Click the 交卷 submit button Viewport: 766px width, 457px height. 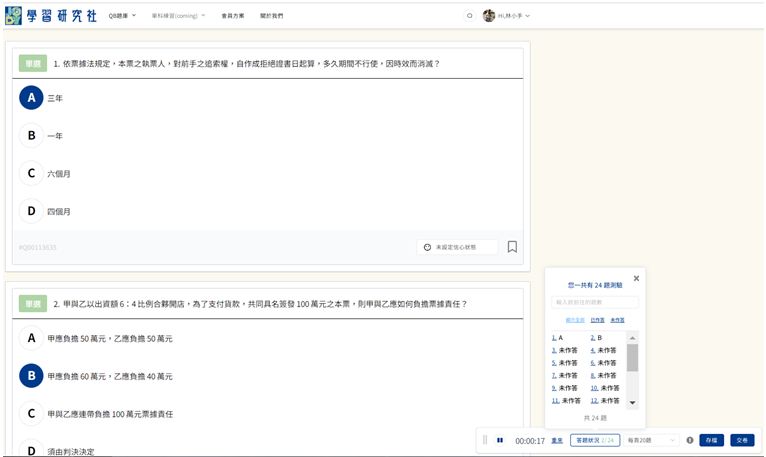741,440
